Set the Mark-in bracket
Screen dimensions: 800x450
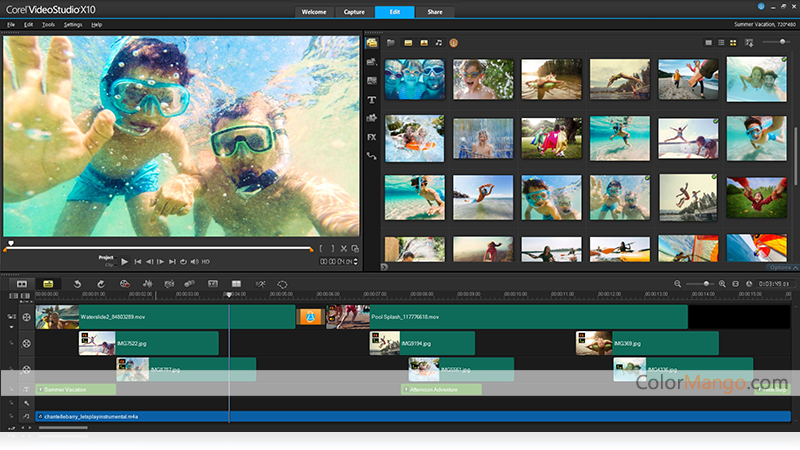[x=321, y=248]
